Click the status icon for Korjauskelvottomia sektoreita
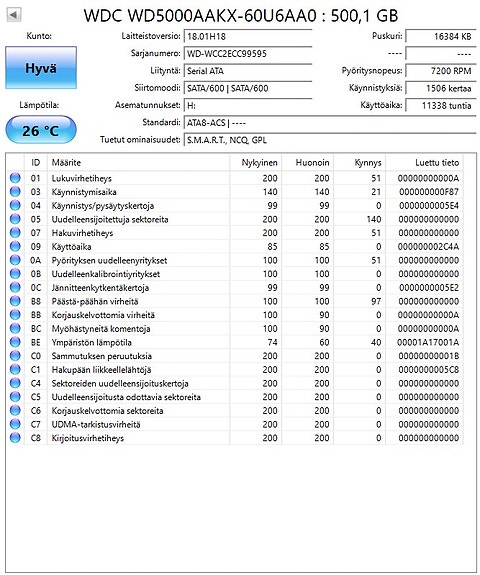480x575 pixels. tap(15, 411)
